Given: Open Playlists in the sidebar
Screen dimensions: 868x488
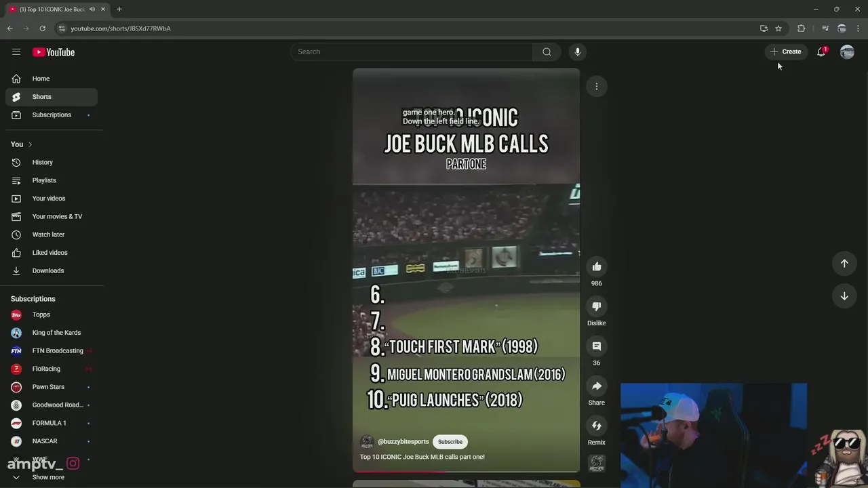Looking at the screenshot, I should click(x=52, y=180).
